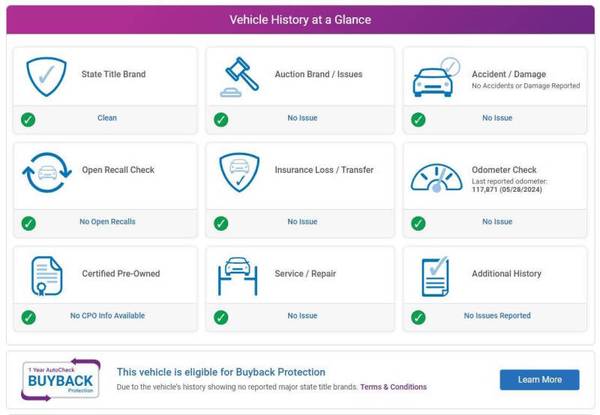This screenshot has height=415, width=600.
Task: Click the Certified Pre-Owned certificate icon
Action: [x=47, y=276]
